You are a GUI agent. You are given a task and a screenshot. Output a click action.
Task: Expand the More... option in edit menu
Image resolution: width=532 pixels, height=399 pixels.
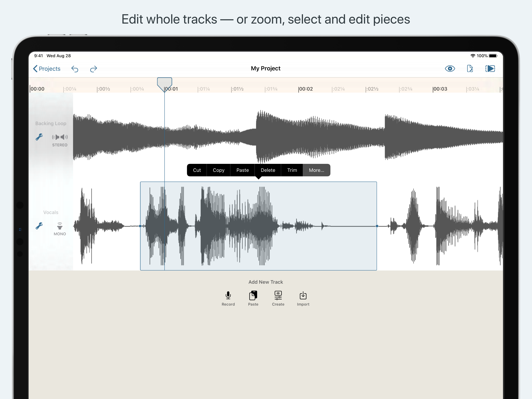point(316,170)
